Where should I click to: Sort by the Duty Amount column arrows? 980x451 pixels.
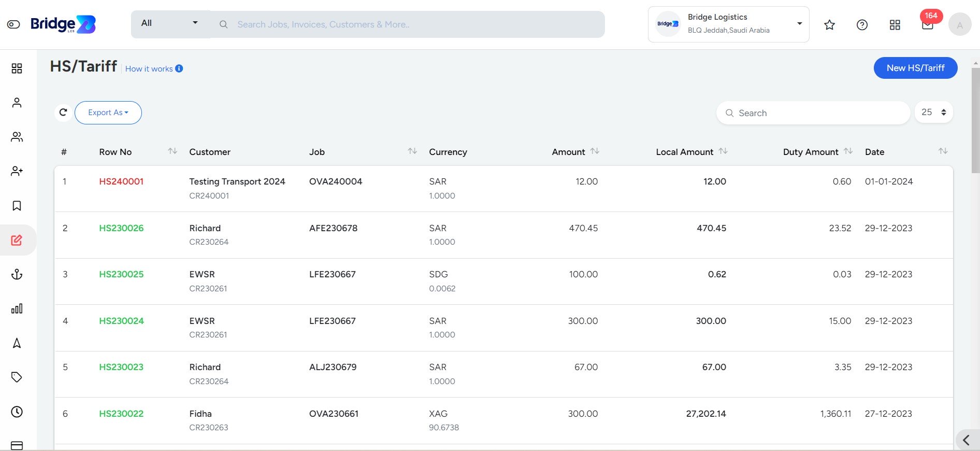click(848, 151)
